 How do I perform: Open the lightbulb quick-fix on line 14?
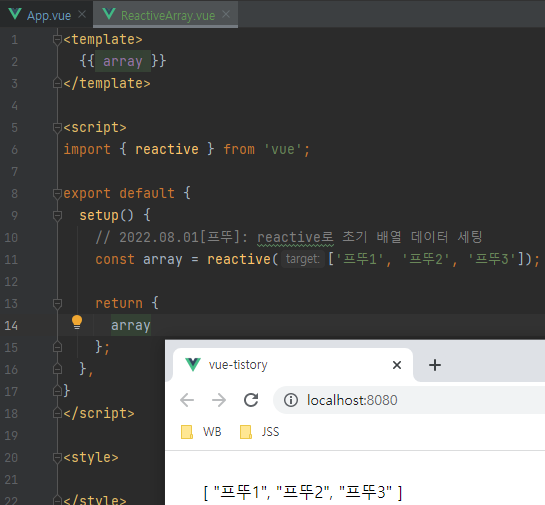pyautogui.click(x=77, y=322)
